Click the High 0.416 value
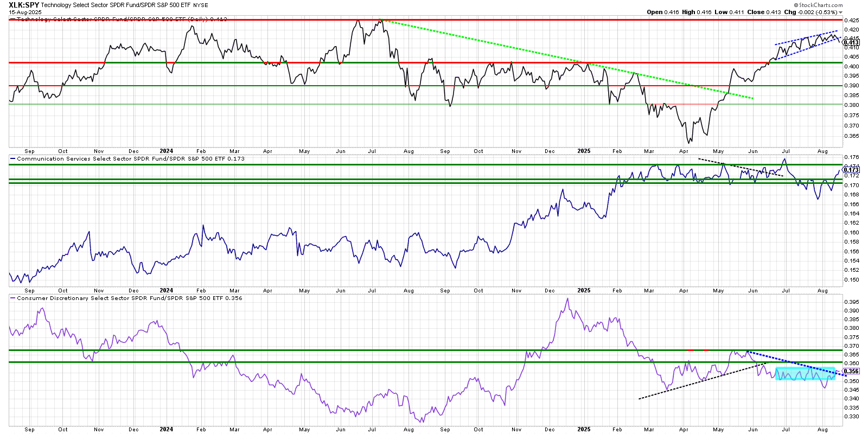Screen dimensions: 868x434 click(x=697, y=12)
